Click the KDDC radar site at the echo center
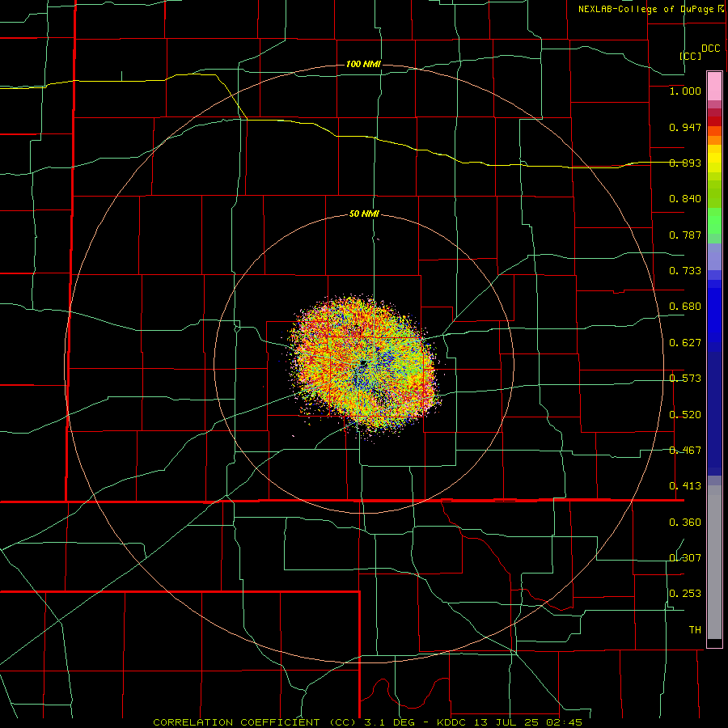Viewport: 728px width, 728px height. point(363,362)
